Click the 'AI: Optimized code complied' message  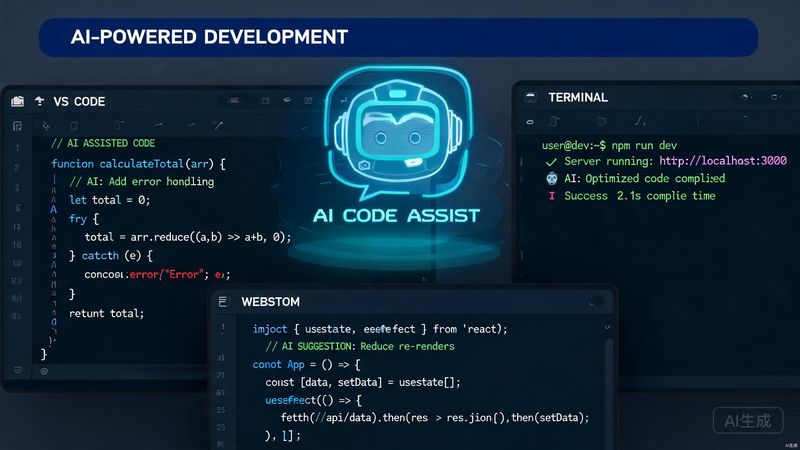(644, 179)
